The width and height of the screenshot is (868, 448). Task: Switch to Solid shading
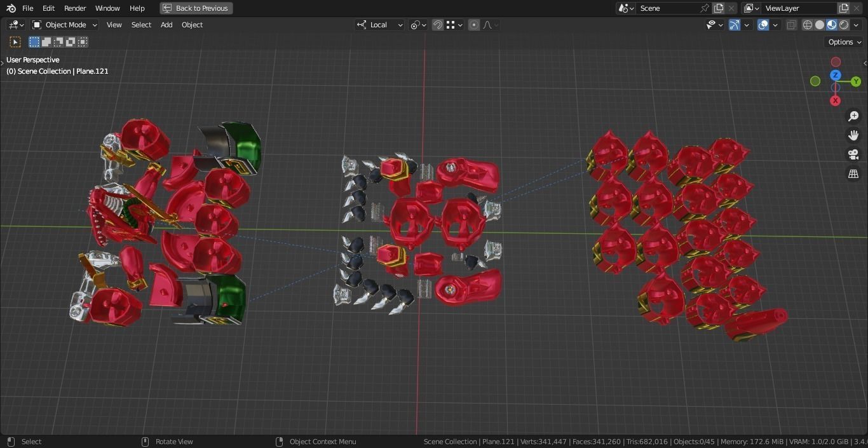[820, 25]
